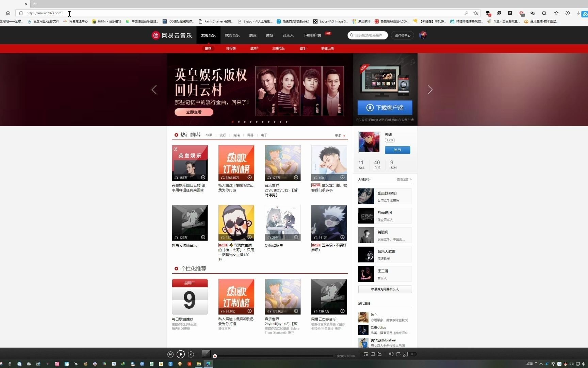Play the 英皇娱乐回归云村 playlist via its play icon

tap(203, 178)
